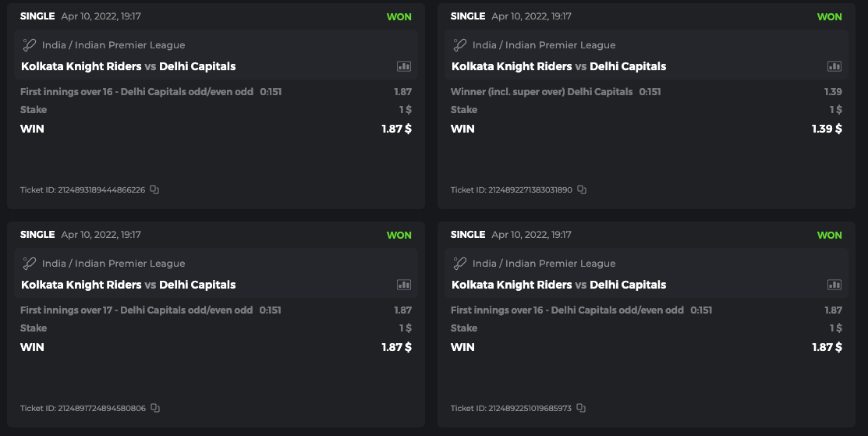Open Kolkata vs Delhi match on Winner bet card
This screenshot has width=868, height=436.
click(558, 66)
